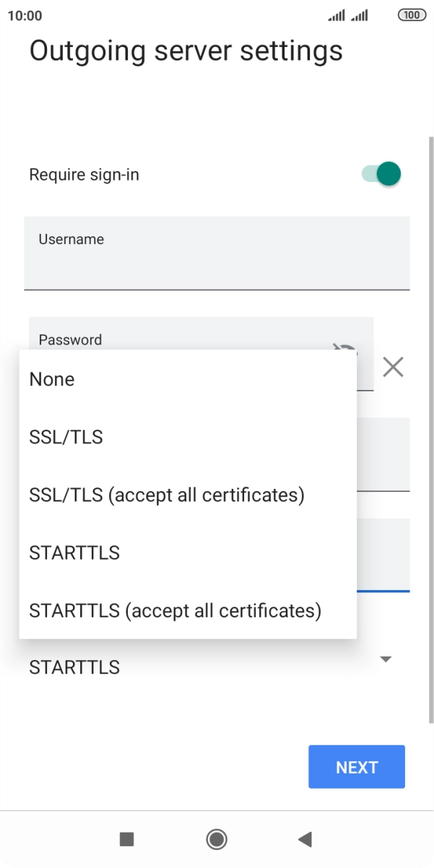434x868 pixels.
Task: Tap the triangular back navigation icon
Action: pos(305,838)
